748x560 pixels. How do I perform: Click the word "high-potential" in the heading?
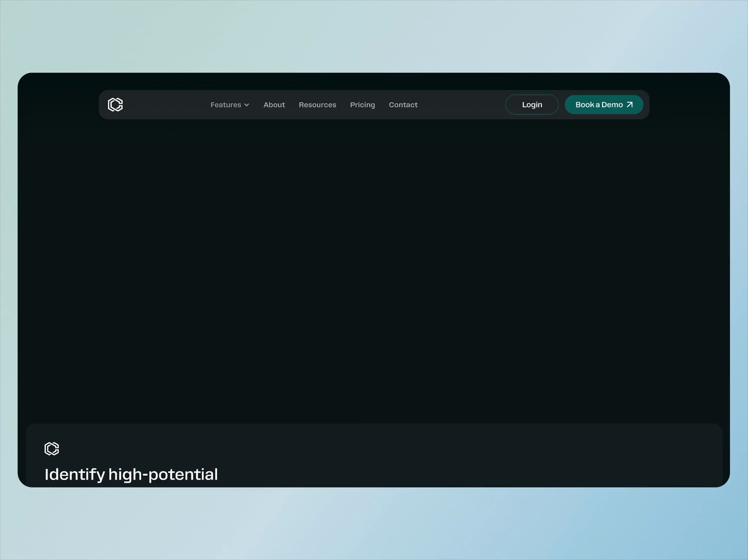coord(163,475)
